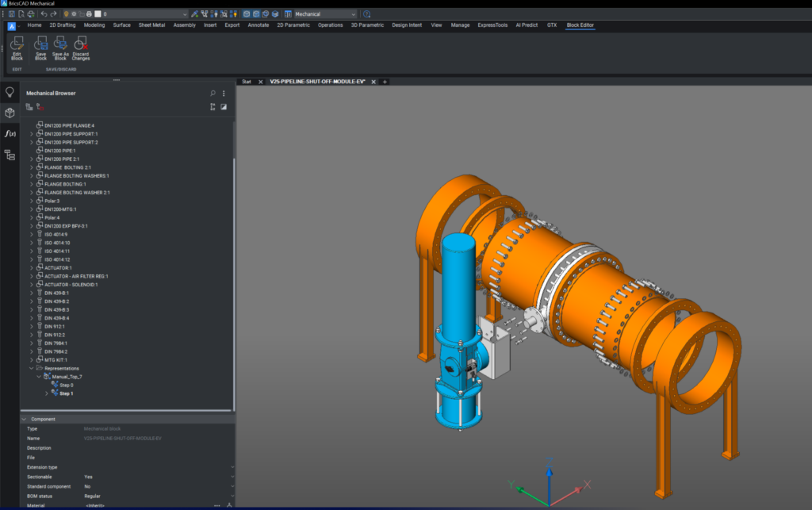Expand the MTG KIT:1 node
Image resolution: width=812 pixels, height=510 pixels.
pos(32,360)
